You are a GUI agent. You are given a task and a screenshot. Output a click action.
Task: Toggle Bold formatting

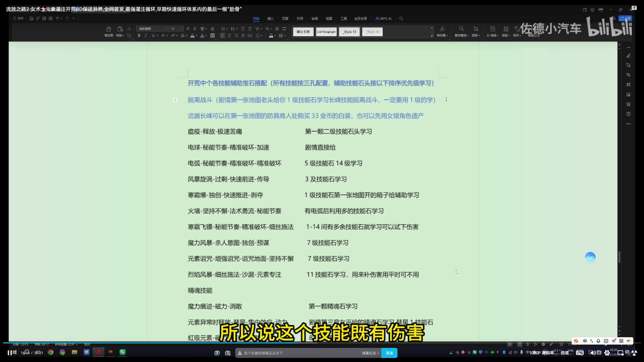[x=139, y=36]
